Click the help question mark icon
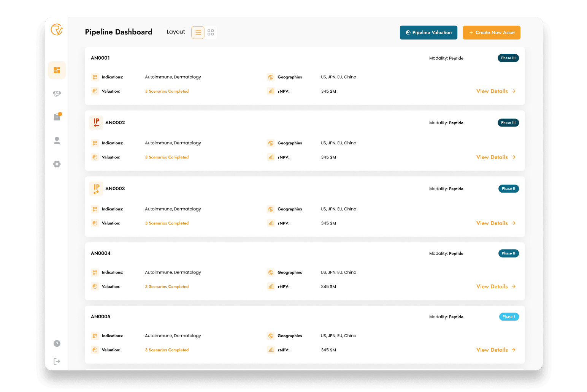The image size is (587, 392). (57, 343)
